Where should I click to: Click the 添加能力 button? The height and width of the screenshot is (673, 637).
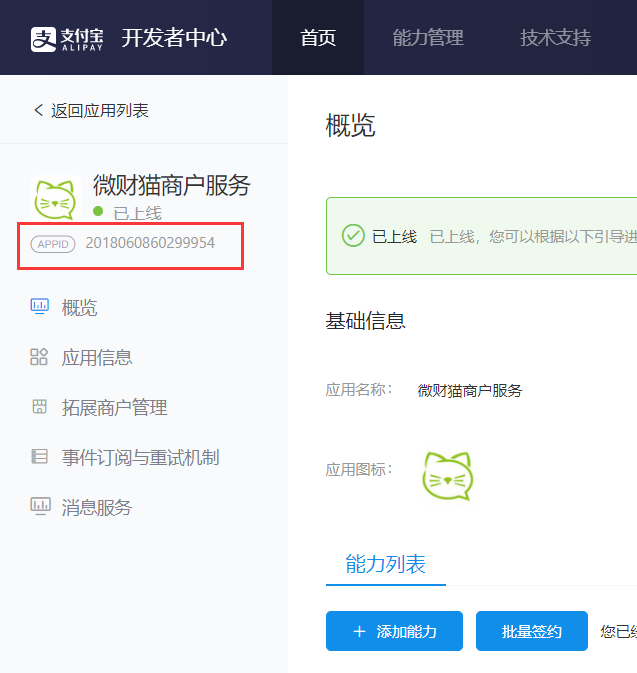(394, 631)
